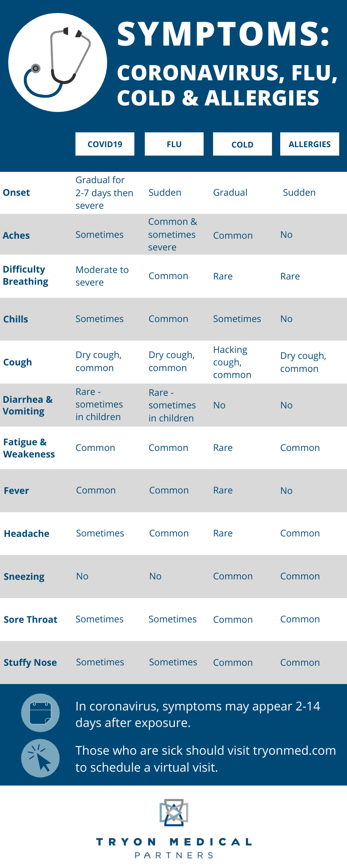Click COVID19 onset 'Gradual for 2-7 days' cell
The image size is (347, 868).
(x=105, y=193)
